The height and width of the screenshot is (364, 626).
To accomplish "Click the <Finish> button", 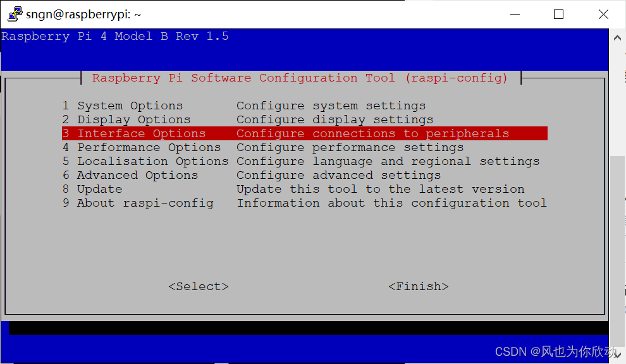I will coord(419,286).
